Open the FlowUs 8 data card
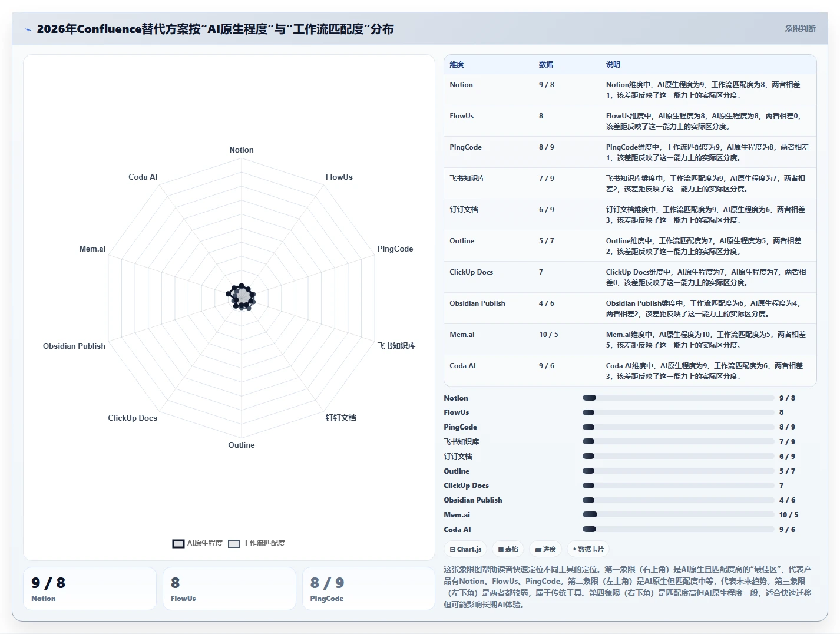This screenshot has width=840, height=634. click(x=229, y=589)
